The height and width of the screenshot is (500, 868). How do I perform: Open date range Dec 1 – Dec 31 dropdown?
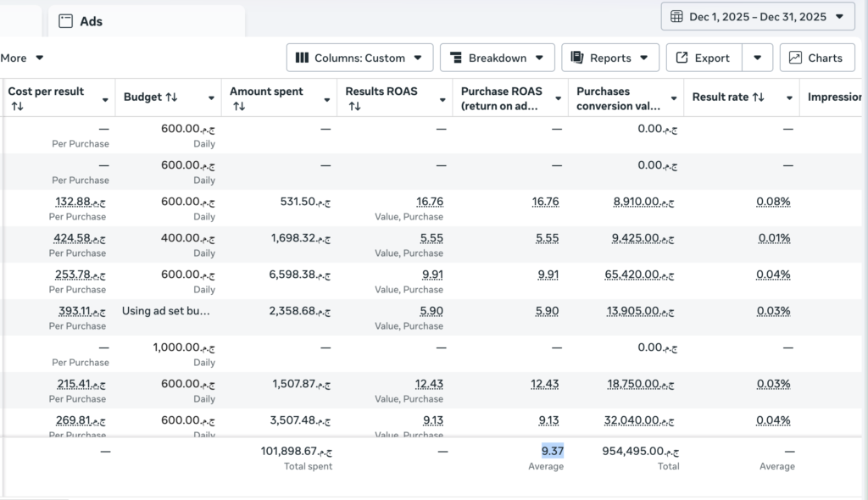757,17
